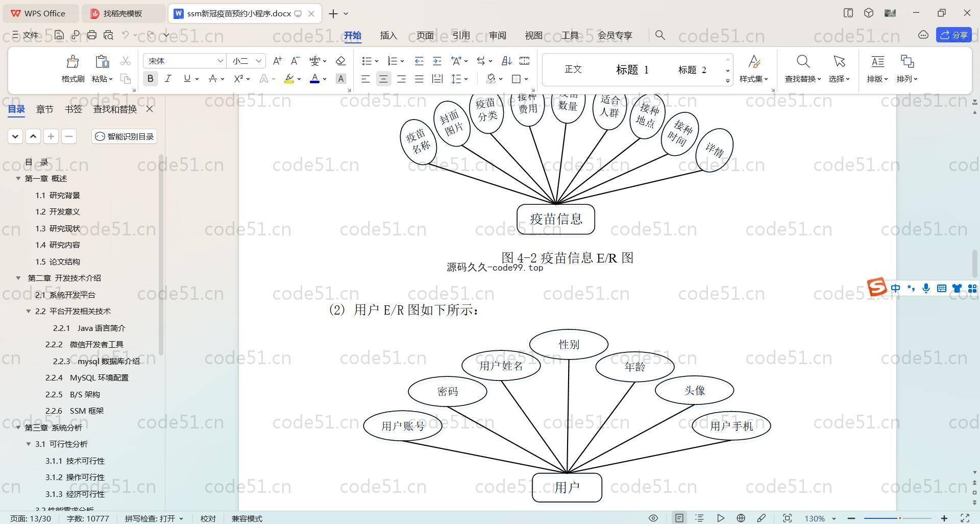Open the zoom percentage 130% dropdown
This screenshot has width=980, height=524.
[834, 518]
